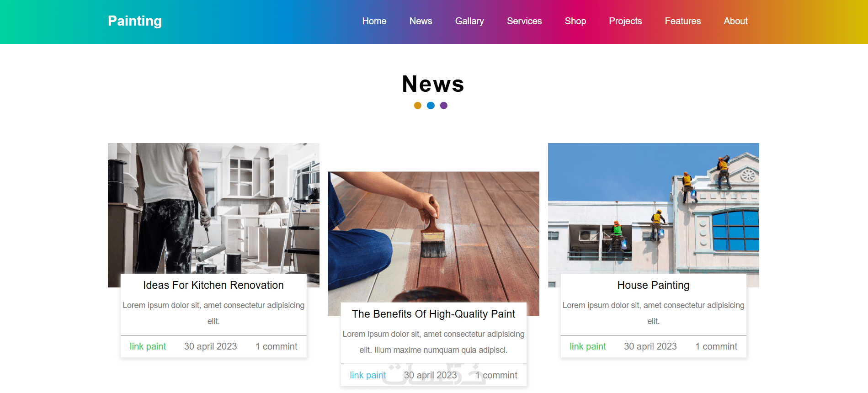Image resolution: width=868 pixels, height=393 pixels.
Task: Open The Benefits Of High-Quality Paint title
Action: tap(433, 314)
